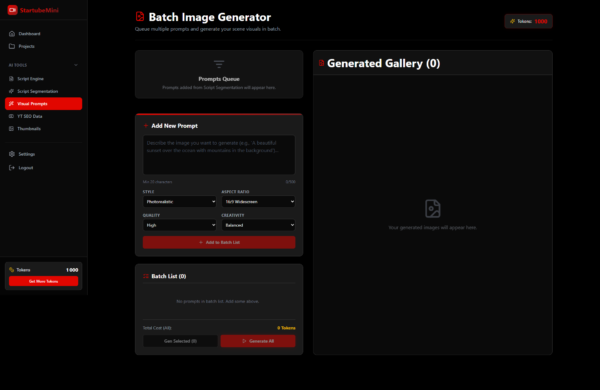Click the Projects folder icon
The width and height of the screenshot is (600, 390).
tap(12, 46)
